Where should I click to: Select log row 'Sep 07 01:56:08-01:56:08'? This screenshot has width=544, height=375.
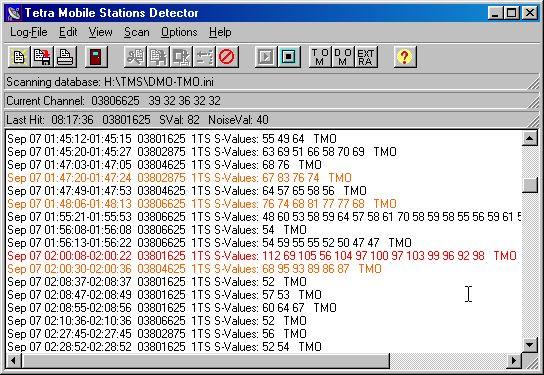(157, 230)
